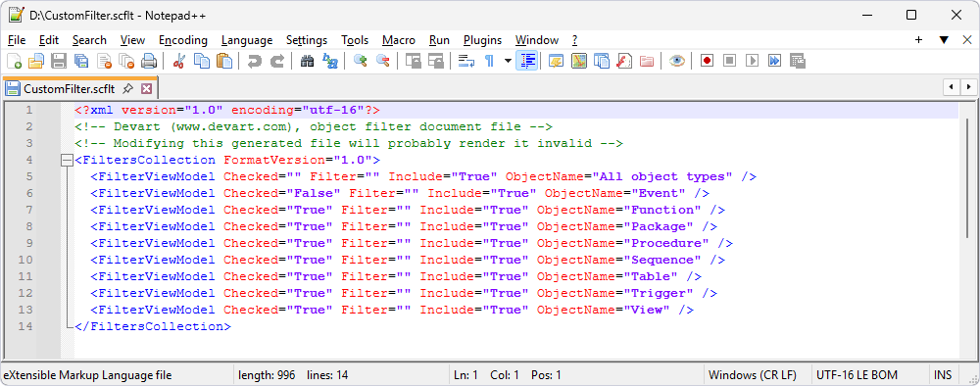Open the document list dropdown triangle
Image resolution: width=980 pixels, height=386 pixels.
coord(944,39)
